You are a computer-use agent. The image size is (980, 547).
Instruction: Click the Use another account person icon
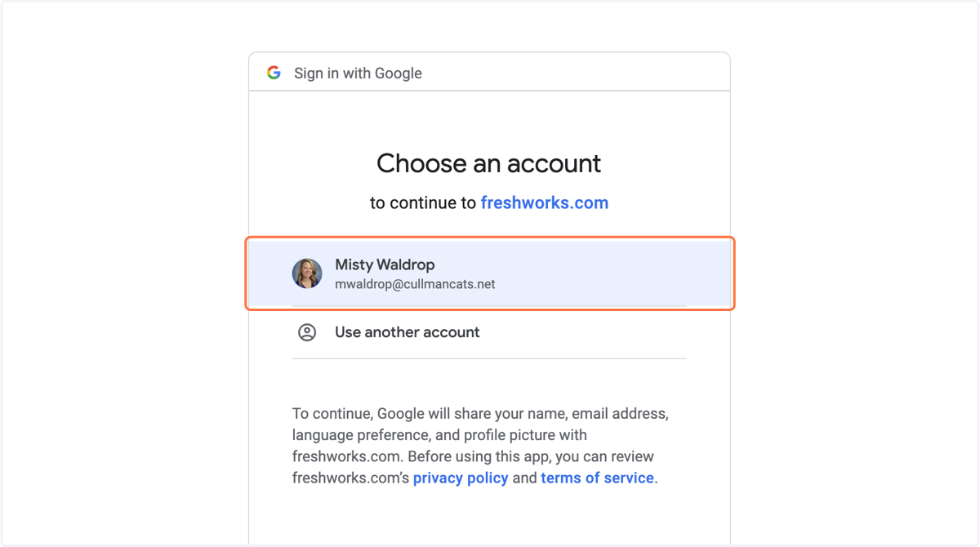pos(307,332)
